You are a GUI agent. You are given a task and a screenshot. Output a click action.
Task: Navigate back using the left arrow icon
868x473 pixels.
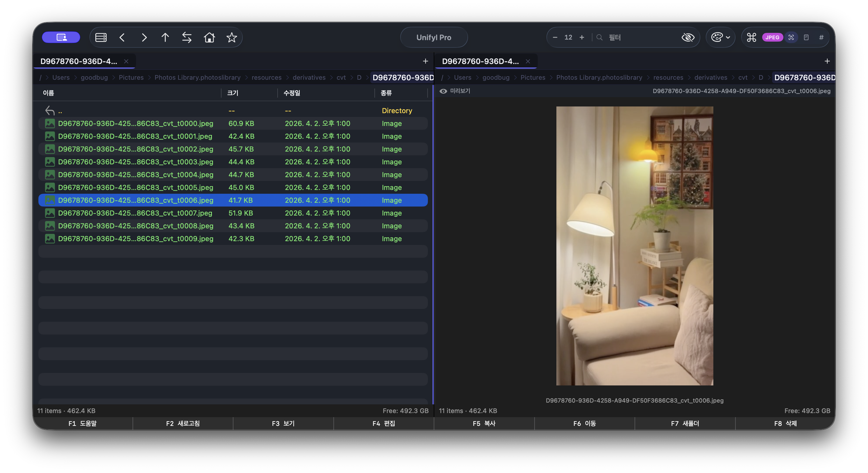[123, 37]
